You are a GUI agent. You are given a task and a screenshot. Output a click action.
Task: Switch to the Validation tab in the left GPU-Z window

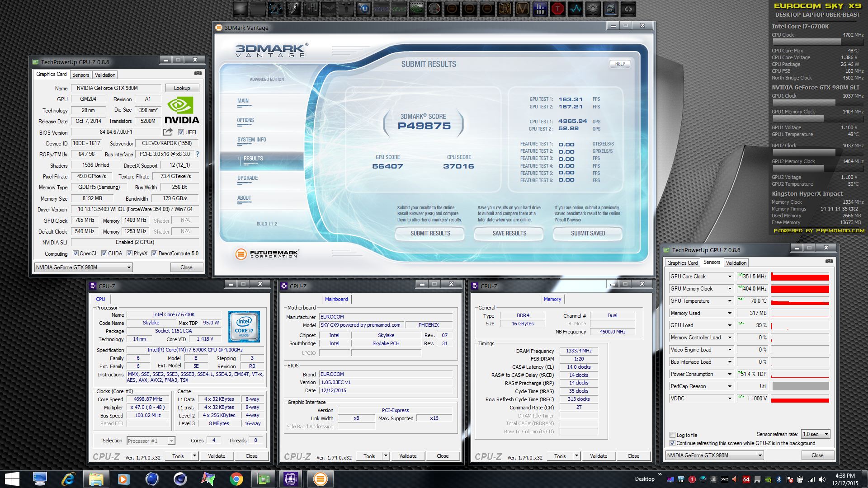[x=105, y=75]
